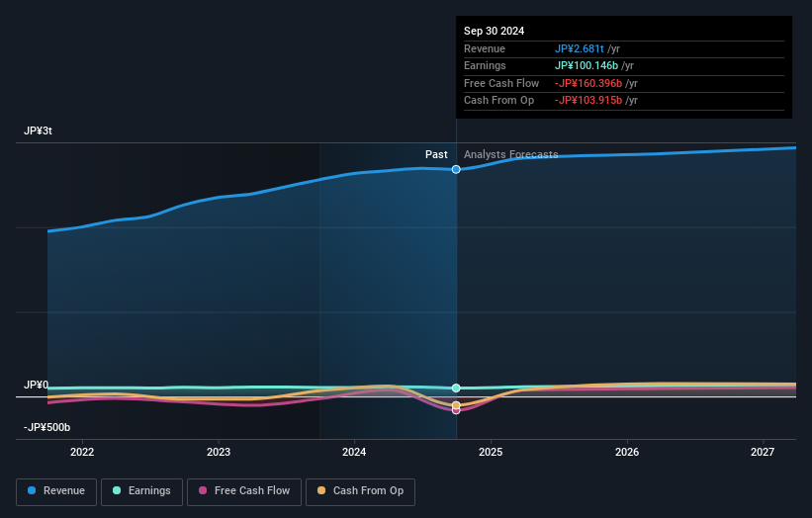This screenshot has width=812, height=518.
Task: Select the Cash From Op orange data point marker
Action: tap(456, 405)
